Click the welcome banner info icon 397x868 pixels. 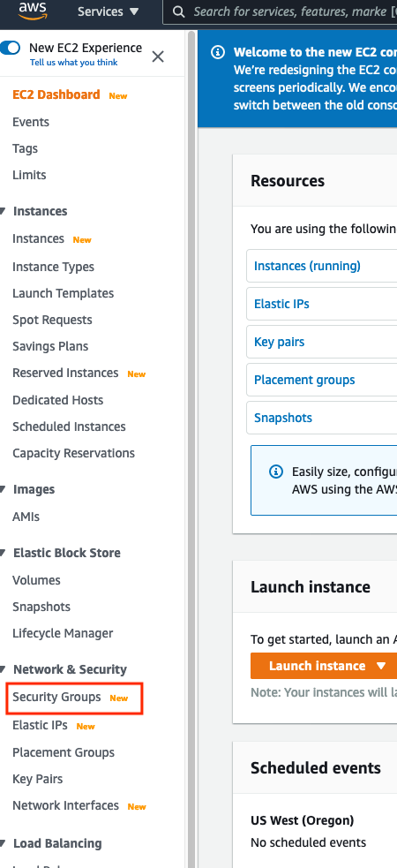219,52
